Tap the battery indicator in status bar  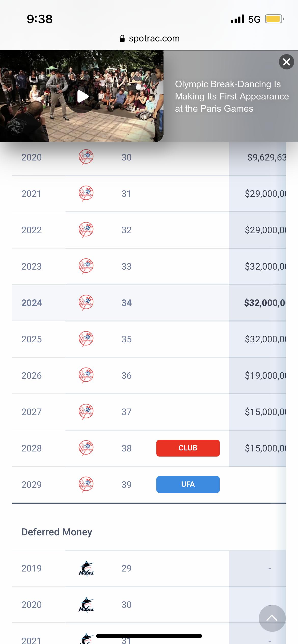pyautogui.click(x=274, y=19)
